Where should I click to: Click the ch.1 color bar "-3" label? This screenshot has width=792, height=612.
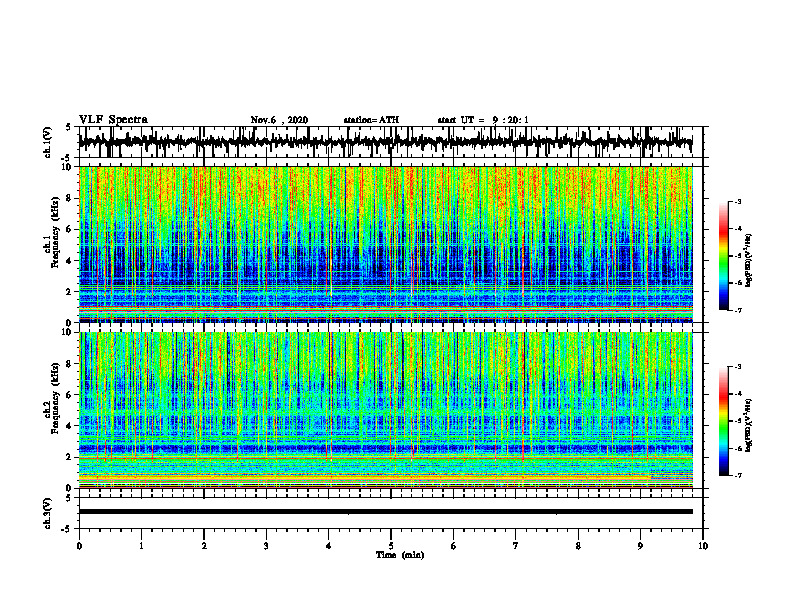[737, 202]
